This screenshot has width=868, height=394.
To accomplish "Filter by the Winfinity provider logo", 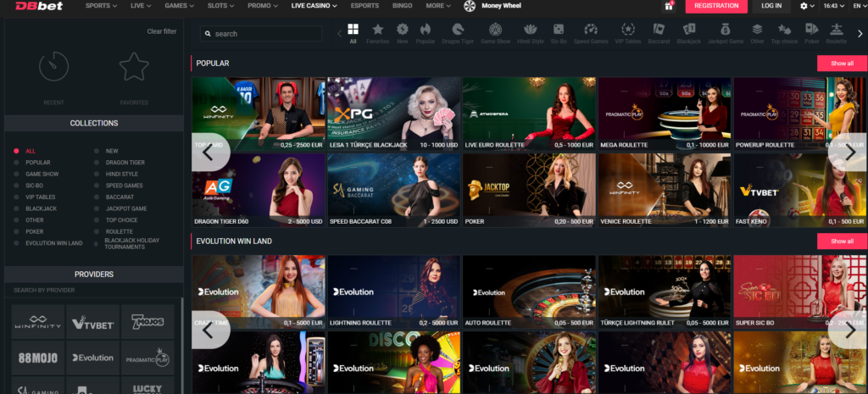I will pyautogui.click(x=37, y=321).
